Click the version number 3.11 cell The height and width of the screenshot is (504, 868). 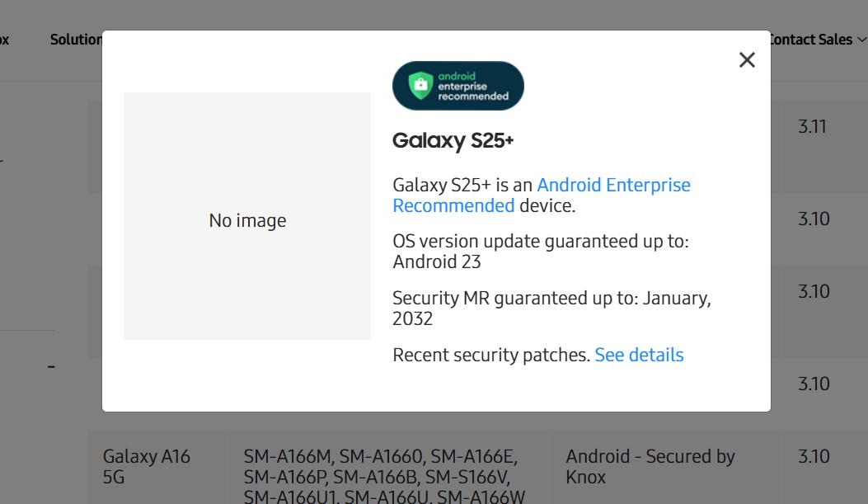[810, 126]
